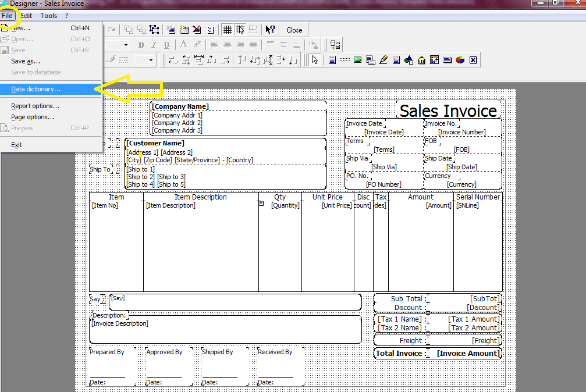This screenshot has height=392, width=586.
Task: Select the [Item Description] field
Action: [171, 205]
